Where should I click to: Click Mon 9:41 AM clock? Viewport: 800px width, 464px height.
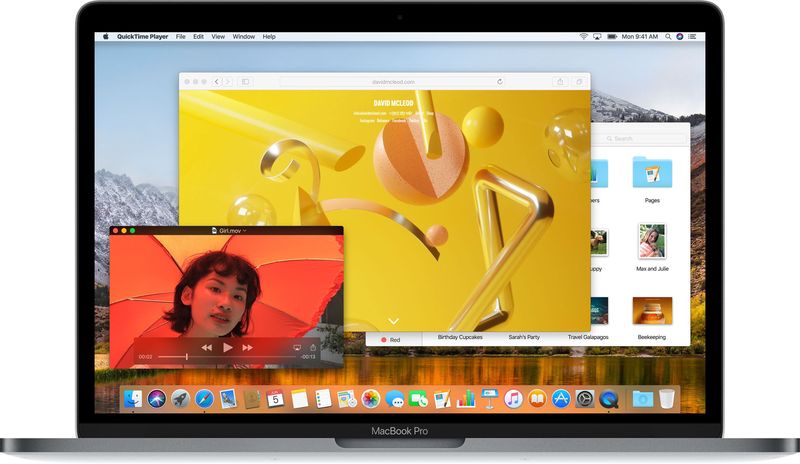click(640, 37)
